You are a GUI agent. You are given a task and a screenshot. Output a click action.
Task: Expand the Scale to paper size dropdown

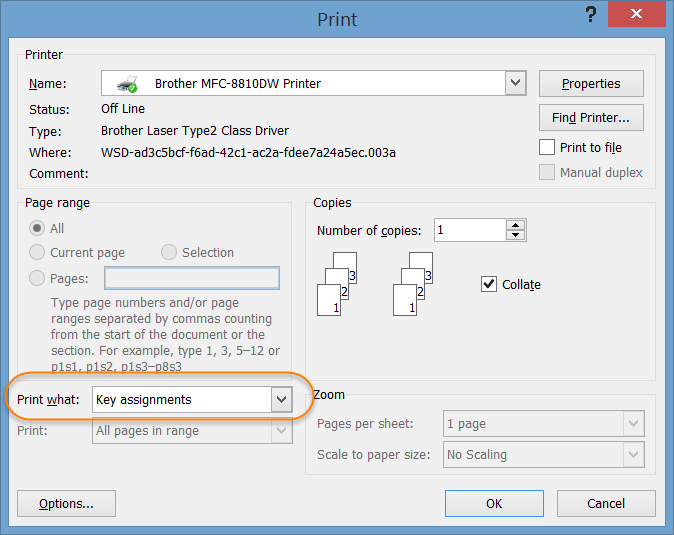(x=634, y=454)
